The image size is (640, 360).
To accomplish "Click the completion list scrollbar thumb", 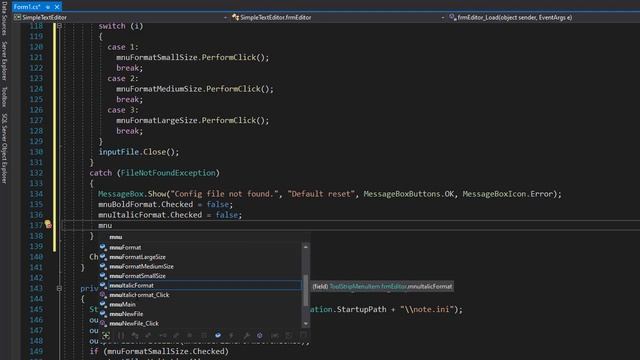I will [305, 291].
